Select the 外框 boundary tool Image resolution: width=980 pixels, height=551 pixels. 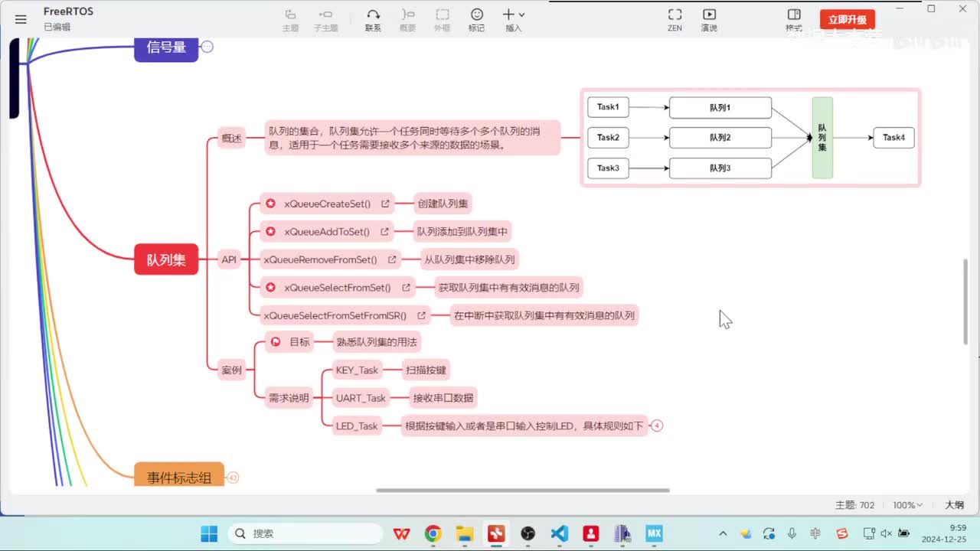(x=442, y=20)
